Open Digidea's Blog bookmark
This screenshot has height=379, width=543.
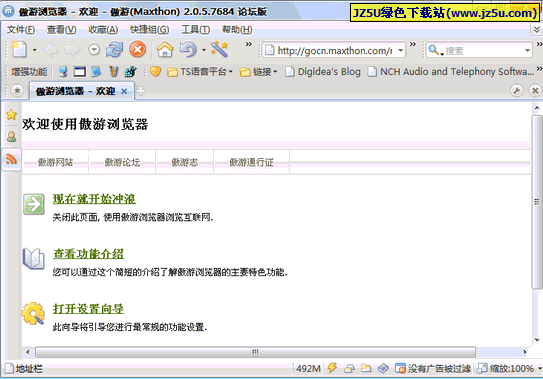323,72
